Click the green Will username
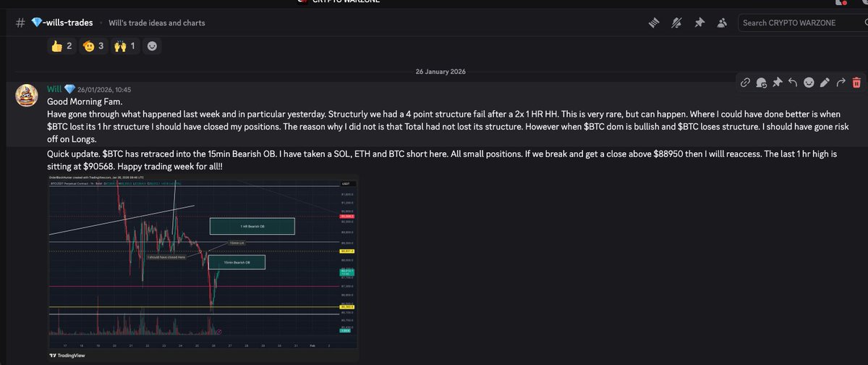Image resolution: width=868 pixels, height=365 pixels. [54, 89]
